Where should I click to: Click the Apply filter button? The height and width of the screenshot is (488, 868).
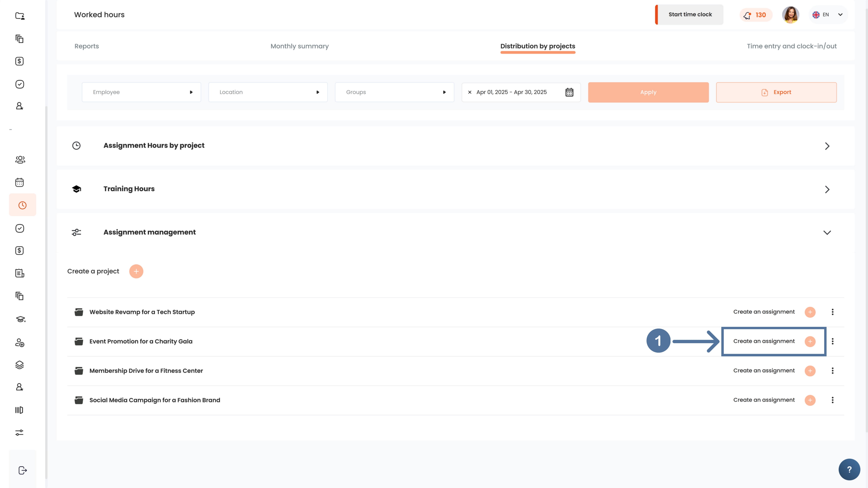[648, 92]
